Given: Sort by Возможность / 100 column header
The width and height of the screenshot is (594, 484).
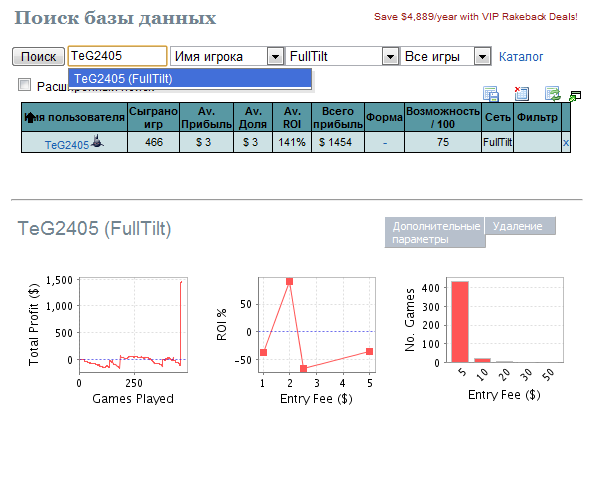Looking at the screenshot, I should click(x=443, y=117).
